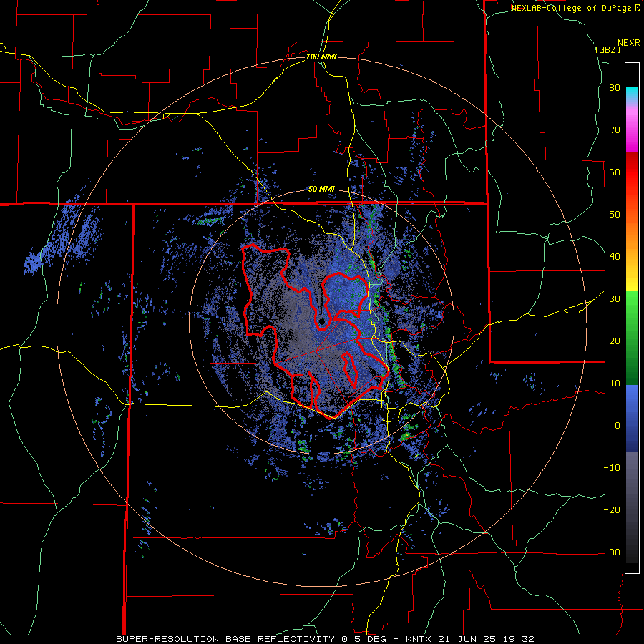644x644 pixels.
Task: Click the NEXR label above the color scale
Action: tap(628, 43)
